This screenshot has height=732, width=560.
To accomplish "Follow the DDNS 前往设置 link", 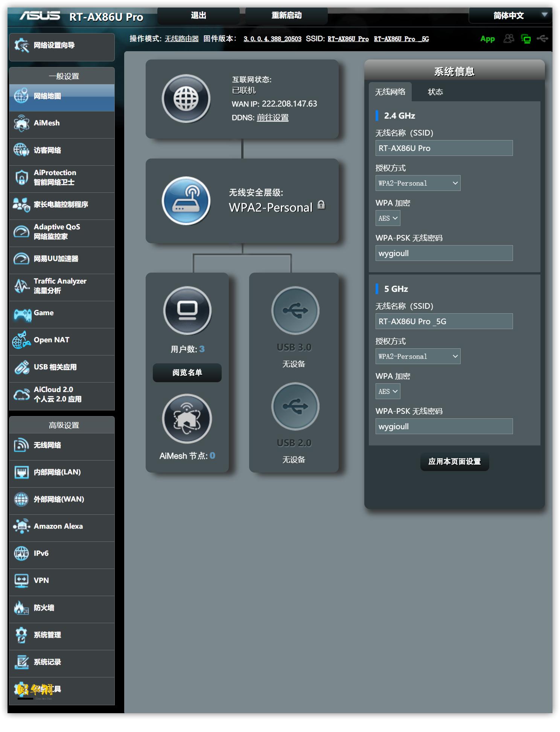I will pos(272,117).
